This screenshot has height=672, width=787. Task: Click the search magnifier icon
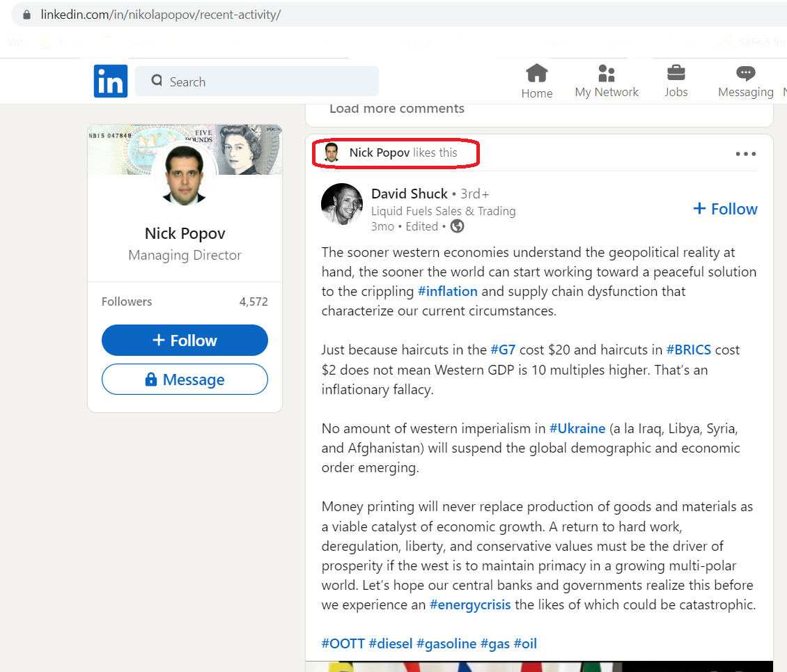157,80
